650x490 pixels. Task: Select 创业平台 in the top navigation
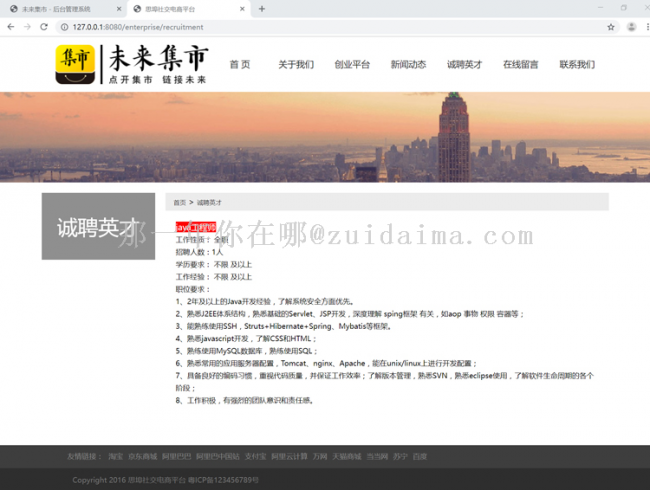click(352, 64)
